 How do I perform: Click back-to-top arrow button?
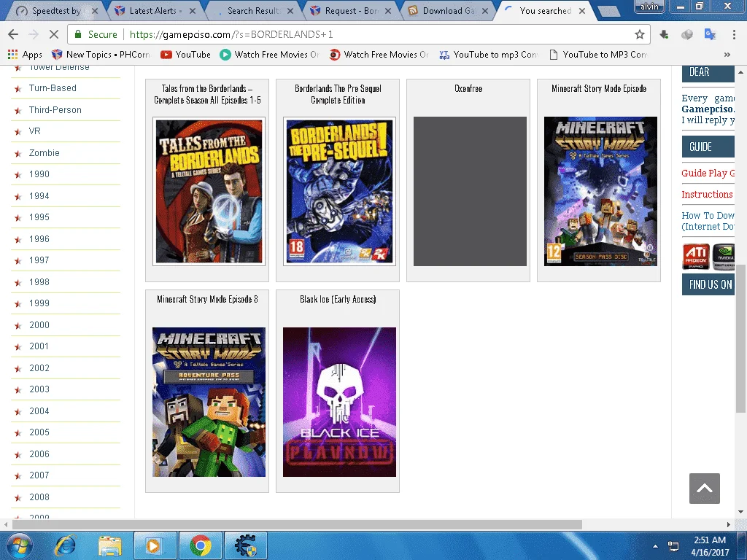704,489
